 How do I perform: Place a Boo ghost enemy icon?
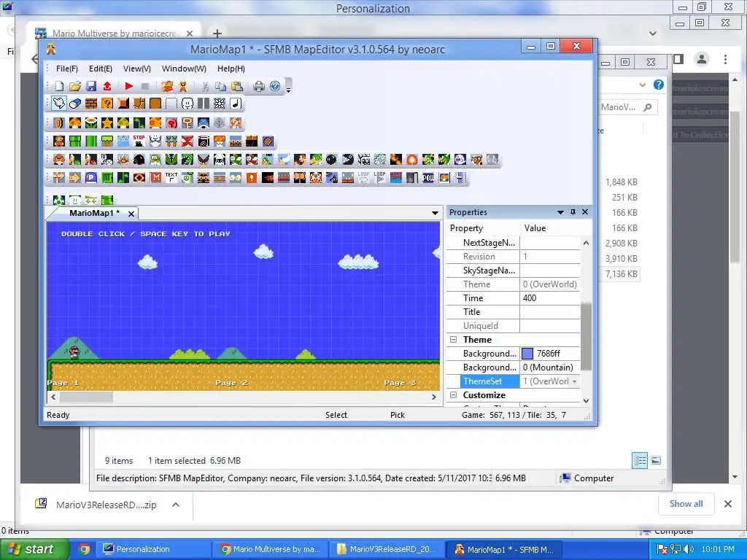(x=460, y=160)
